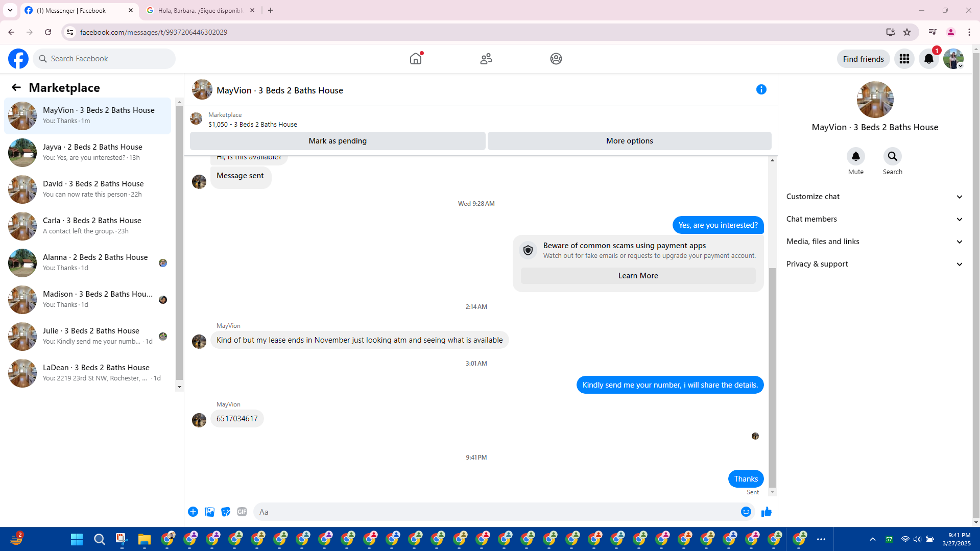Screen dimensions: 980x551
Task: Open the Facebook logo home link
Action: coord(18,59)
